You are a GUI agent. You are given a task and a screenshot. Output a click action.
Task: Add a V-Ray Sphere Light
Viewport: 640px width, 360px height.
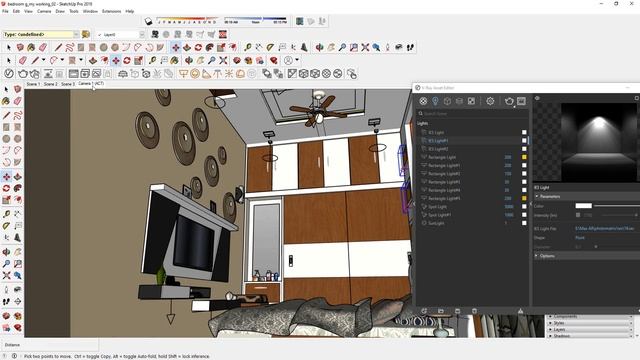[195, 74]
